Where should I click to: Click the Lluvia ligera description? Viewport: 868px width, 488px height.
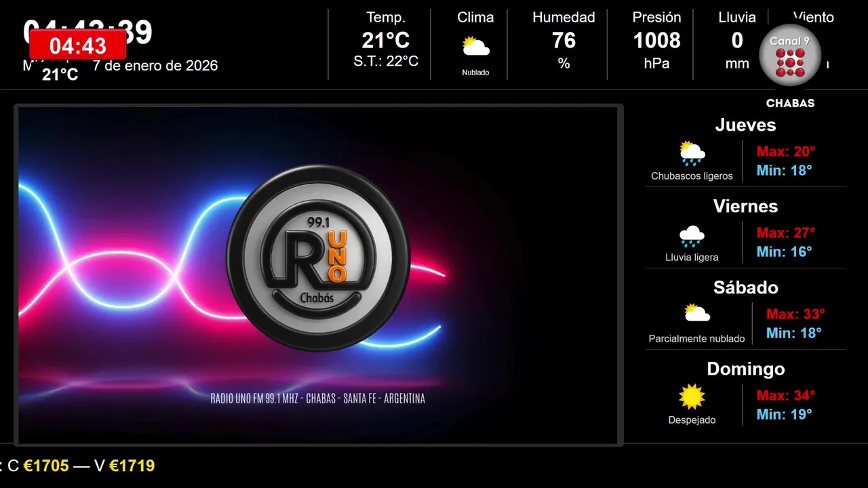coord(692,258)
